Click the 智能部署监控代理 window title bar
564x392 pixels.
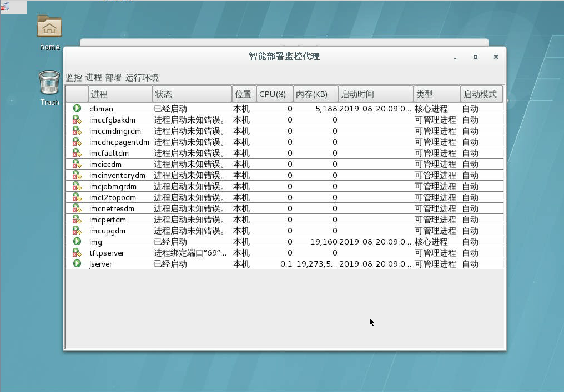coord(284,57)
